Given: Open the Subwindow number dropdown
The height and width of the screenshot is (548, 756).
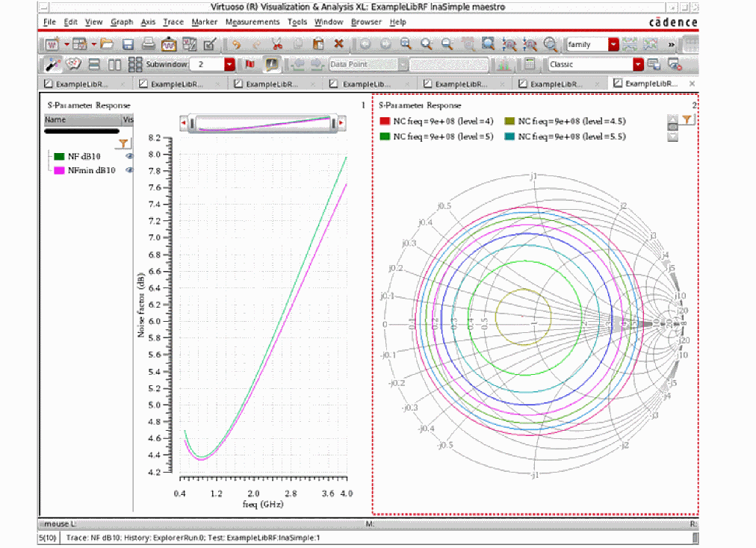Looking at the screenshot, I should (x=229, y=65).
